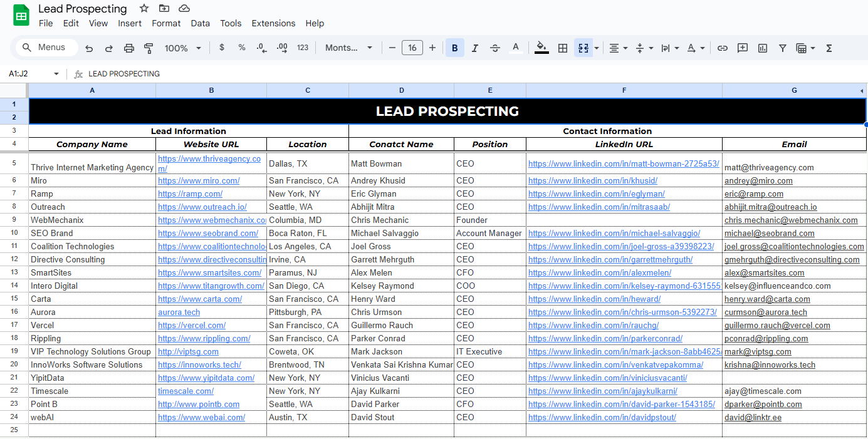Toggle Bold formatting button

point(454,48)
